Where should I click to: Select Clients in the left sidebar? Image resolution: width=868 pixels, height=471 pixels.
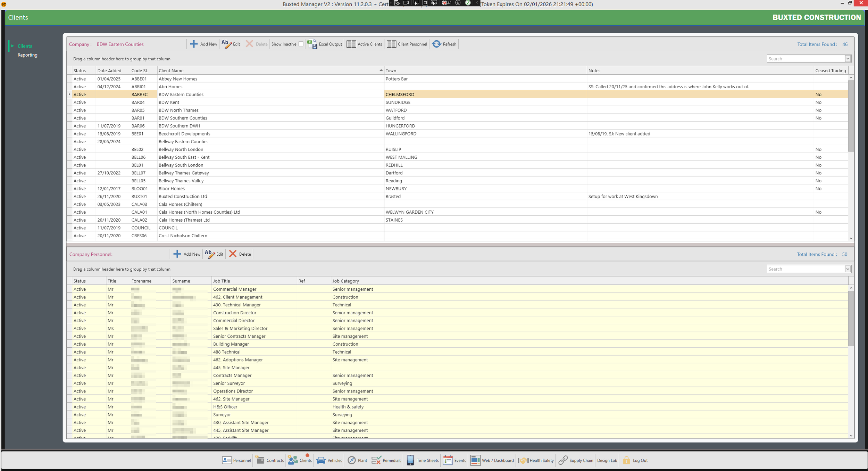point(25,46)
